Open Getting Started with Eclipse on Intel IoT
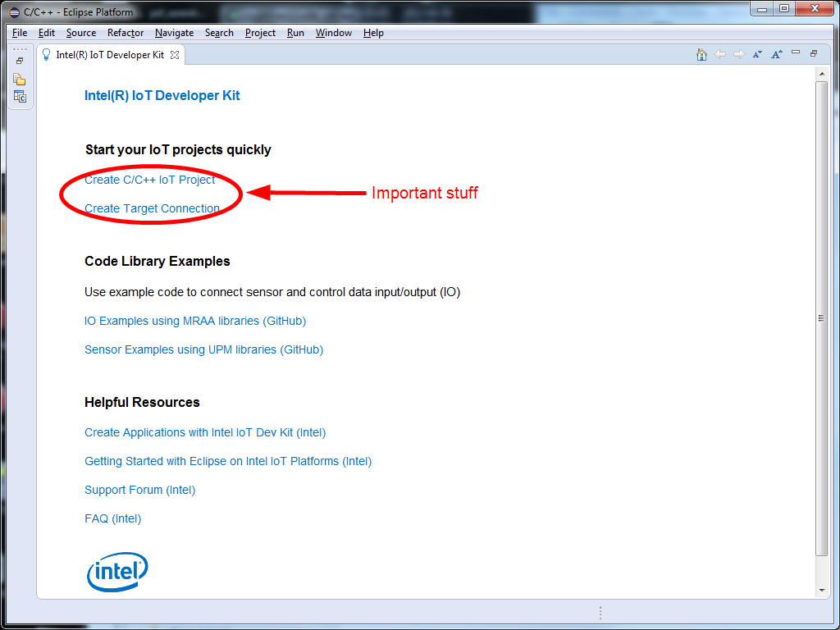Image resolution: width=840 pixels, height=630 pixels. [228, 461]
